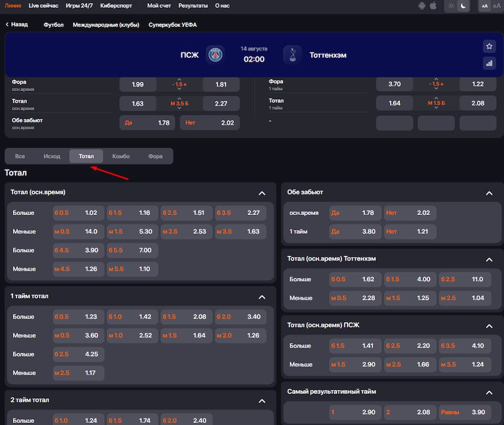Select ПСЖ Меньше М 3.5 at 1.24
Image resolution: width=504 pixels, height=425 pixels.
[x=465, y=364]
